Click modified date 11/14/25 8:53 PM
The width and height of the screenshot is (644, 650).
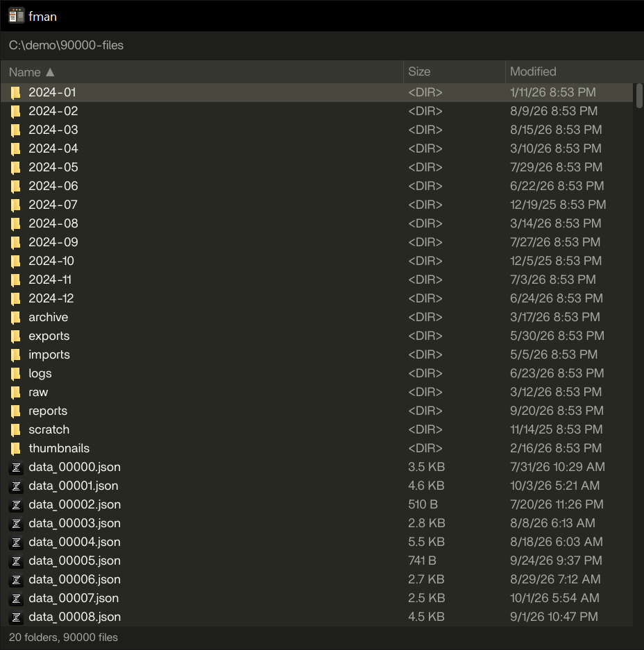click(556, 429)
